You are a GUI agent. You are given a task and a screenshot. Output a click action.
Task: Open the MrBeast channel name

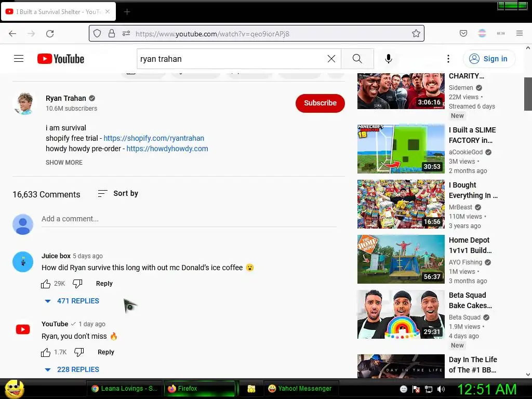(x=460, y=207)
